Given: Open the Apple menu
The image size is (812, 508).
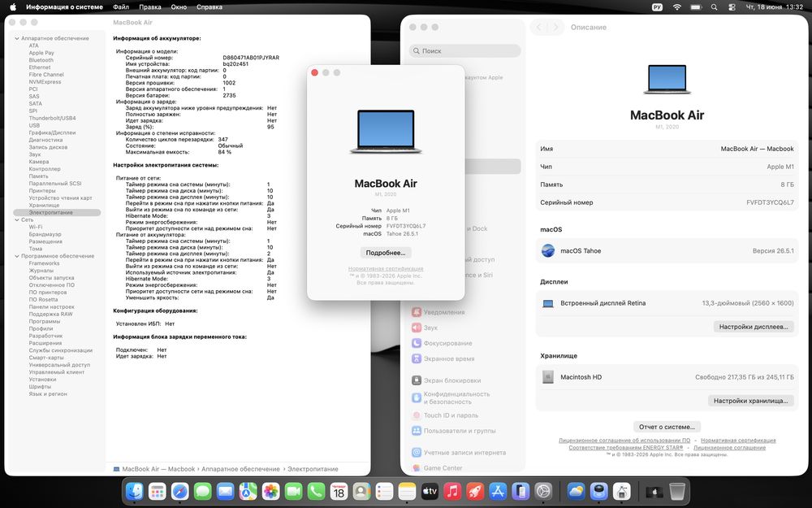Looking at the screenshot, I should [x=12, y=7].
